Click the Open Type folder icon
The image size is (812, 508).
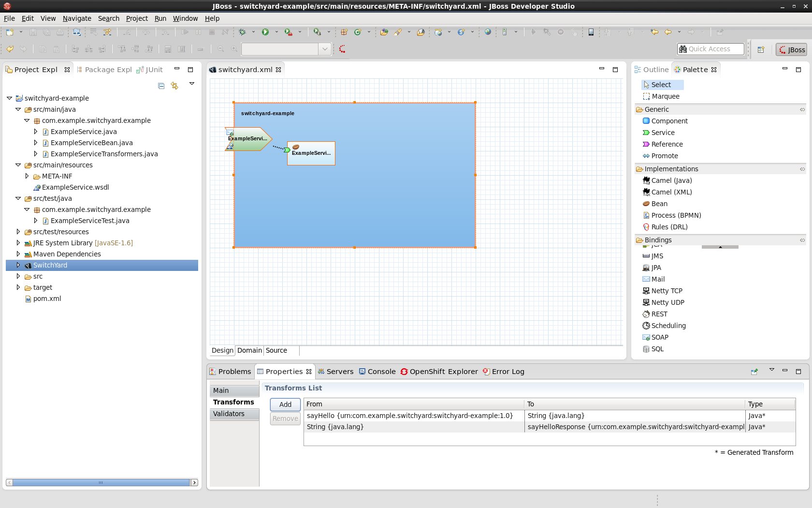coord(384,32)
